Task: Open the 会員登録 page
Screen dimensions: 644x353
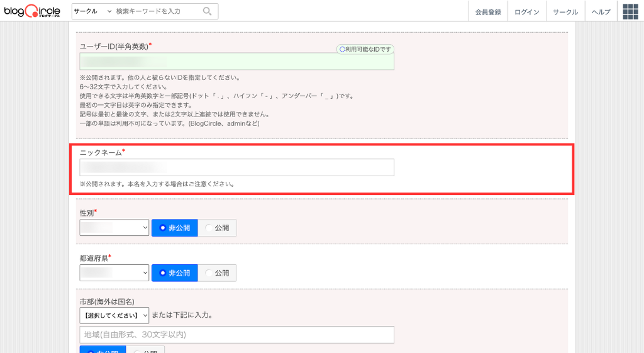Action: pyautogui.click(x=488, y=12)
